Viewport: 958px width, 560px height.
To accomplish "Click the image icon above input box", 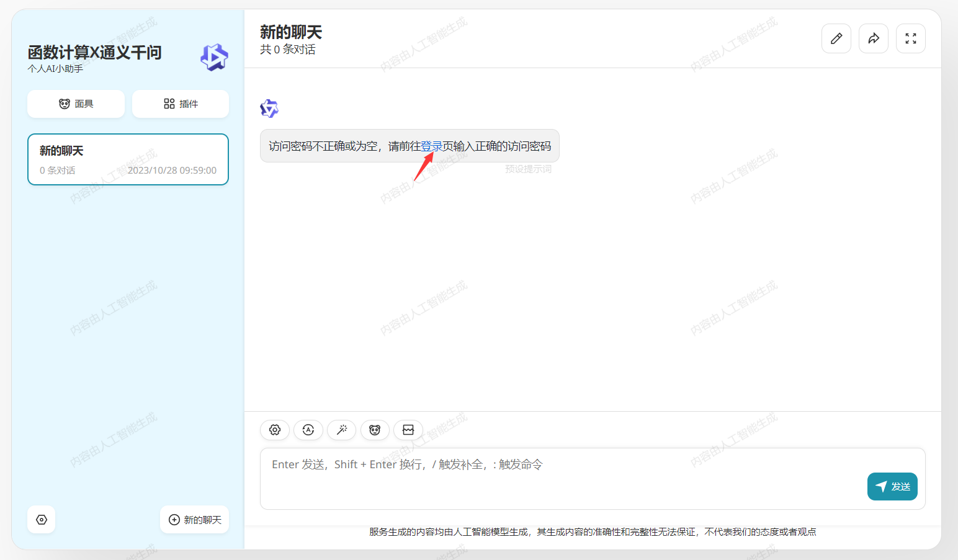I will pos(408,430).
